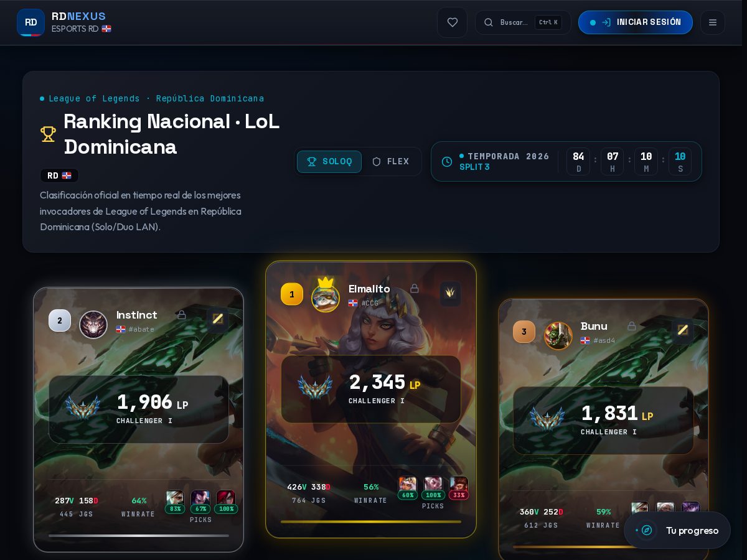Image resolution: width=747 pixels, height=560 pixels.
Task: Click the #asd4 tag
Action: coord(604,340)
